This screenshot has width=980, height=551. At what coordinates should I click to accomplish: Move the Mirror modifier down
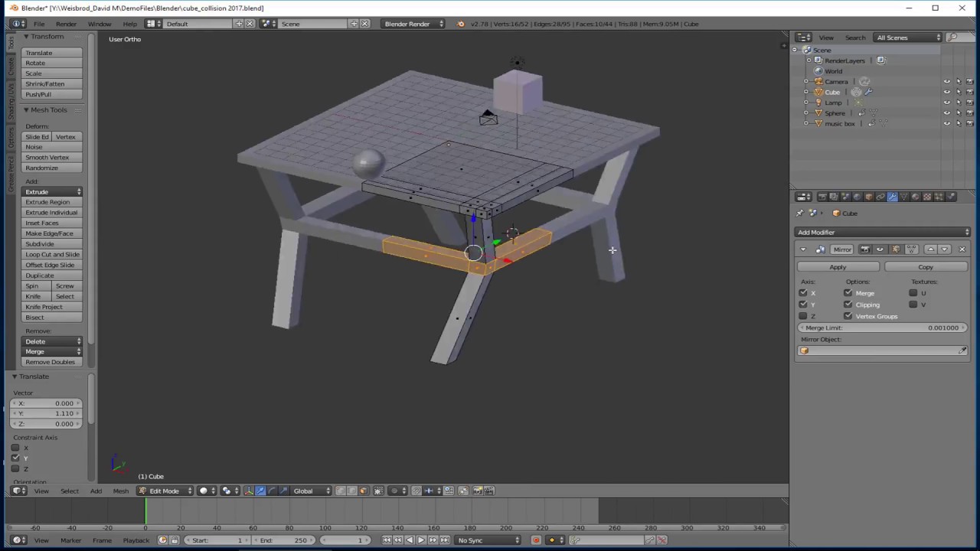tap(944, 249)
